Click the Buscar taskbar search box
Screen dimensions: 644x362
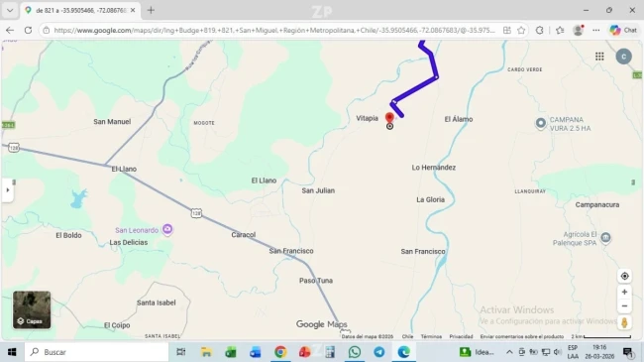pos(97,352)
